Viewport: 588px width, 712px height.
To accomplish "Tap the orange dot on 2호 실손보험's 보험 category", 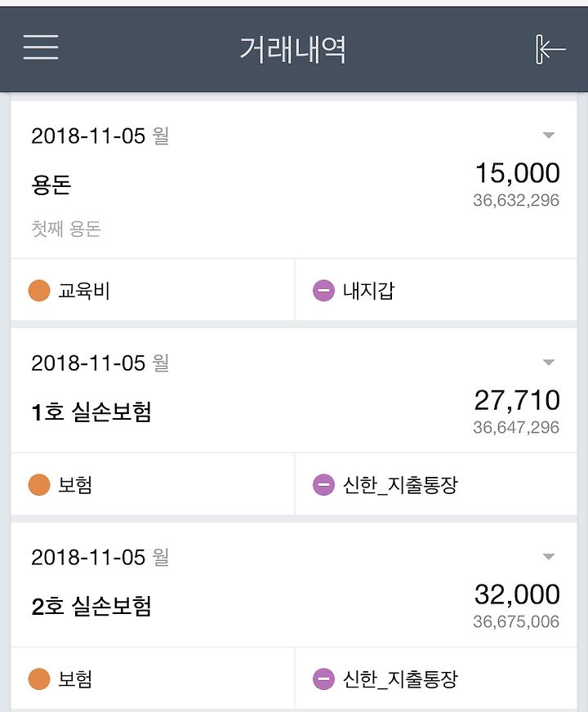I will tap(39, 679).
